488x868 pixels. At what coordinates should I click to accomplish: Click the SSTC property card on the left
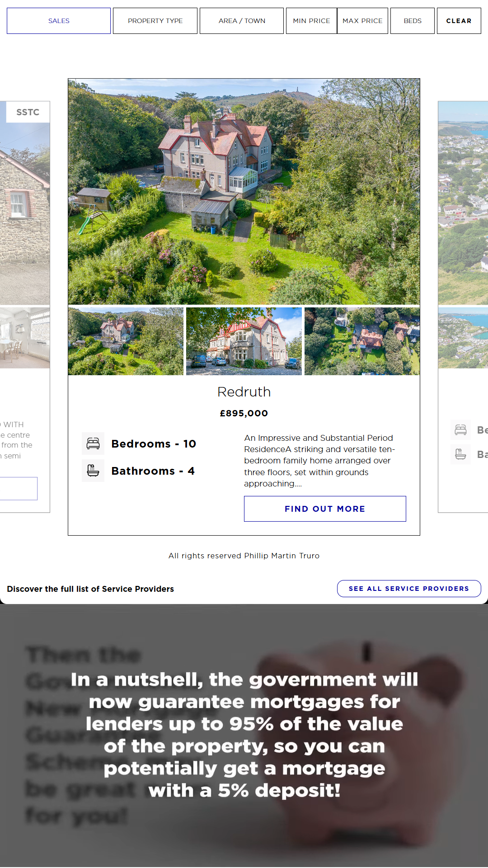[x=25, y=307]
